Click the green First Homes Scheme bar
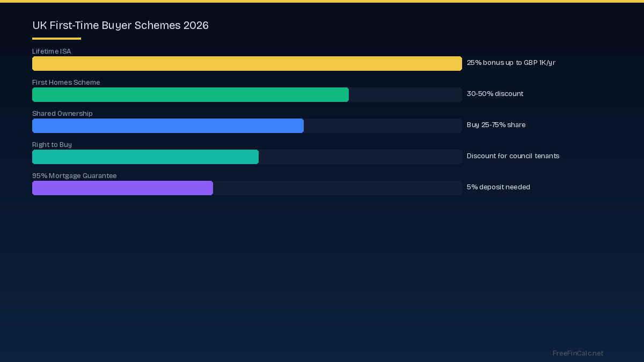 point(191,94)
